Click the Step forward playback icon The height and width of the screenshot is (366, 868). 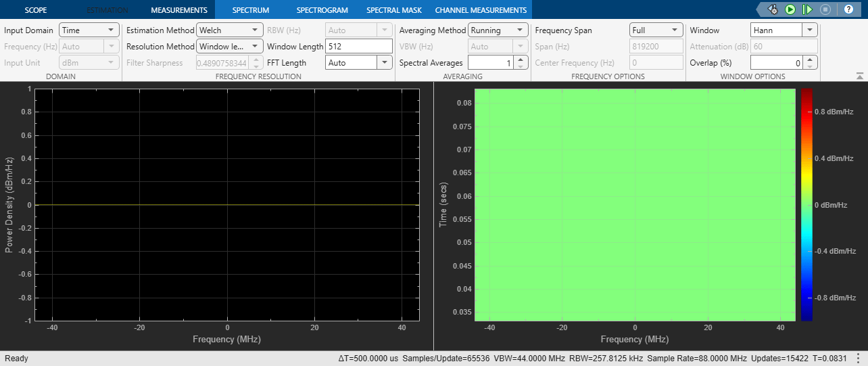pos(807,9)
